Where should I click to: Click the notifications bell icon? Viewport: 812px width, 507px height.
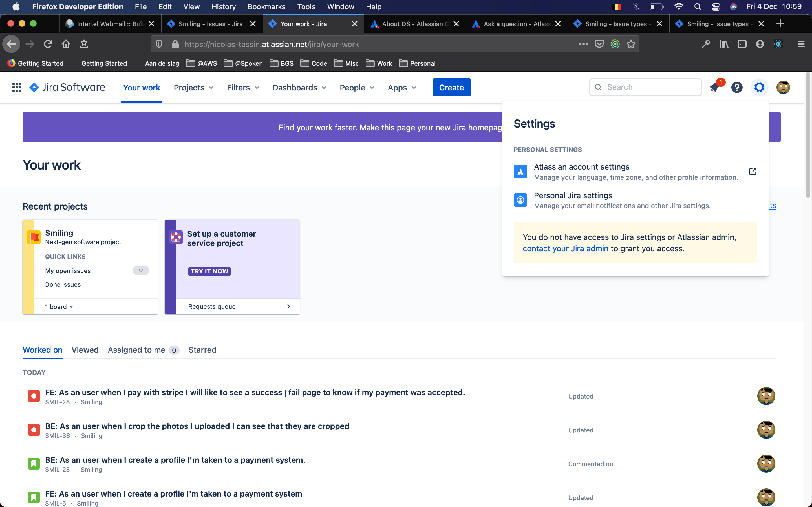(715, 88)
